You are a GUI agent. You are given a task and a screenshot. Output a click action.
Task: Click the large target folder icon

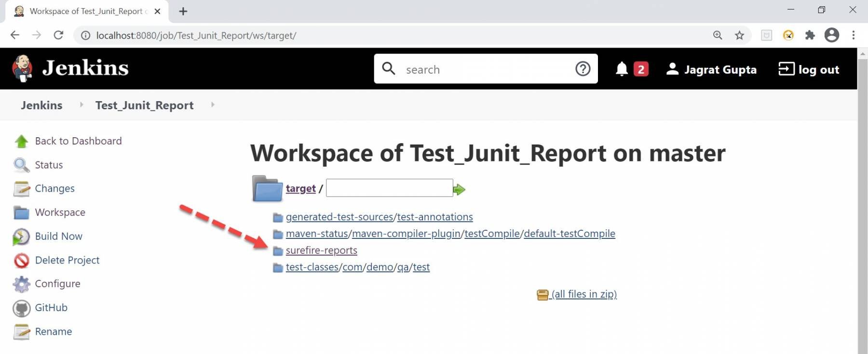(267, 188)
